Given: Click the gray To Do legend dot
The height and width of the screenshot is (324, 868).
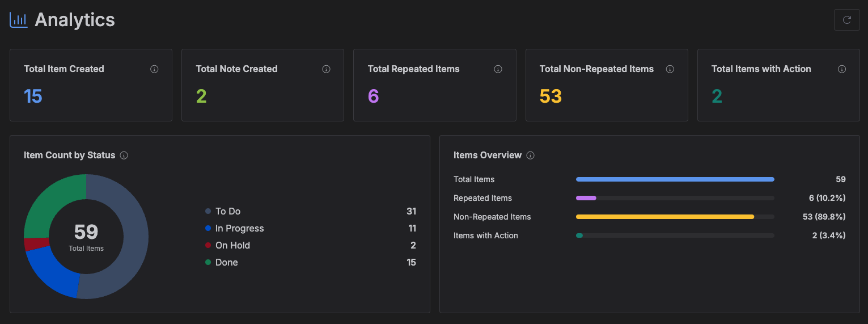Looking at the screenshot, I should tap(208, 211).
